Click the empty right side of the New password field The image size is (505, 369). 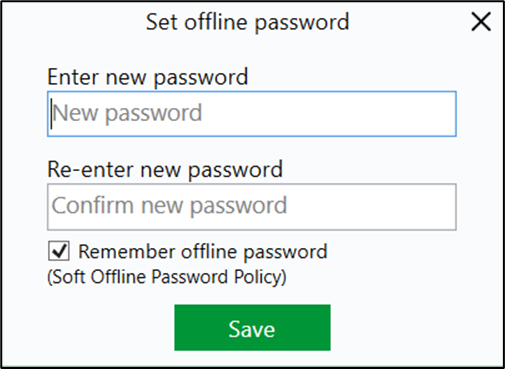[x=328, y=114]
